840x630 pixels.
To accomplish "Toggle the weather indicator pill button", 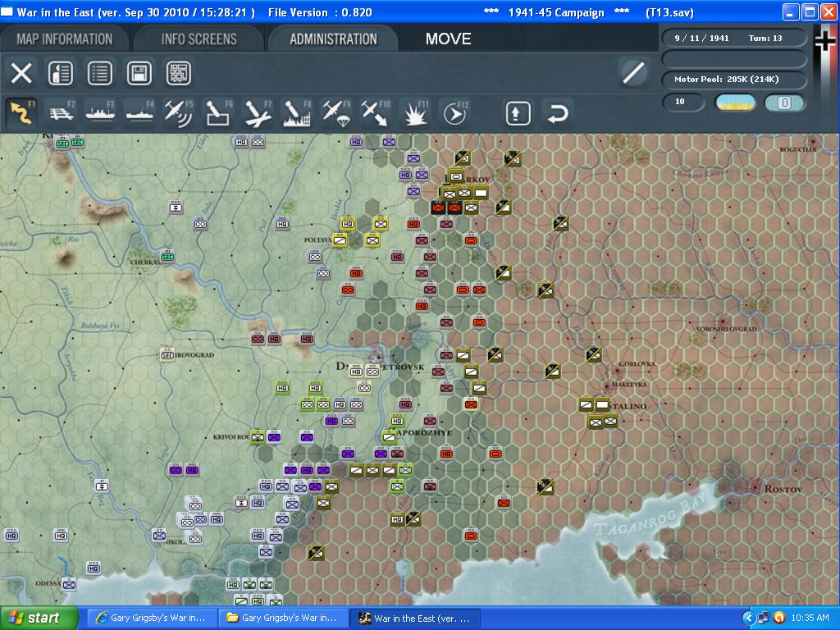I will pyautogui.click(x=736, y=103).
